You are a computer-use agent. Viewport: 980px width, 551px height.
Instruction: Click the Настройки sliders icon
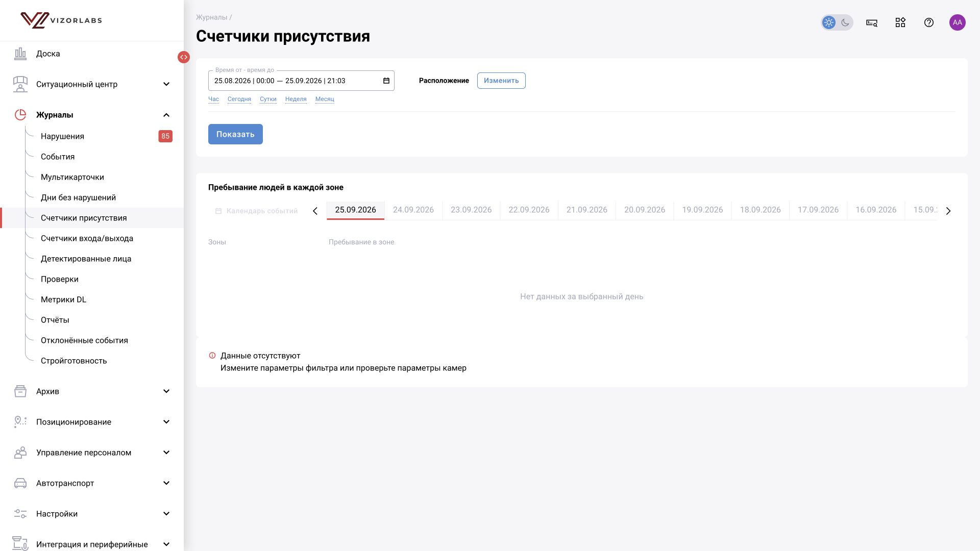(20, 514)
